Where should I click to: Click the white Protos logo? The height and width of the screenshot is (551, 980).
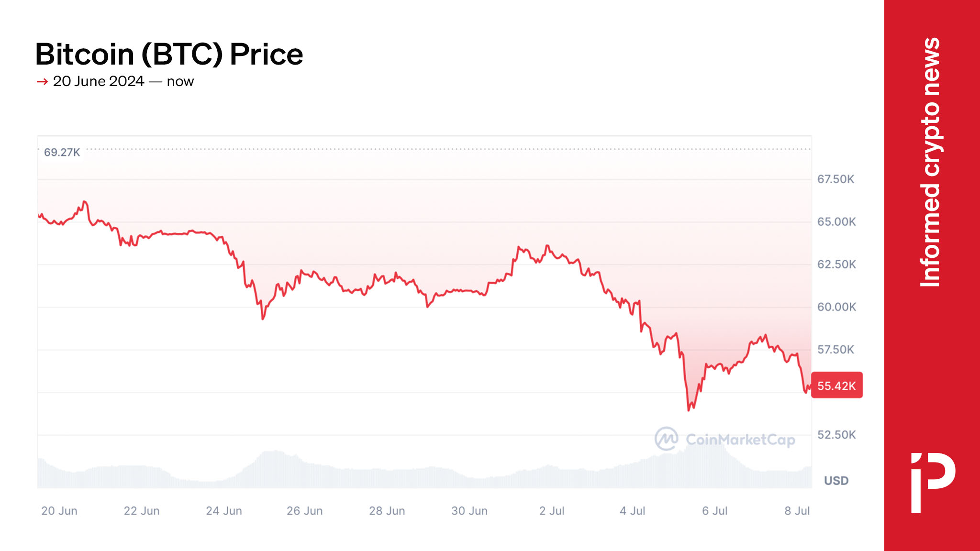(x=933, y=482)
